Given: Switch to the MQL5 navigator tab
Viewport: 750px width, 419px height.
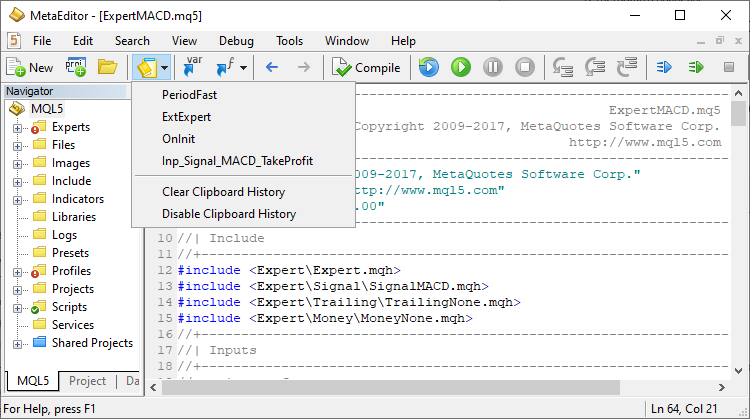Looking at the screenshot, I should coord(33,381).
